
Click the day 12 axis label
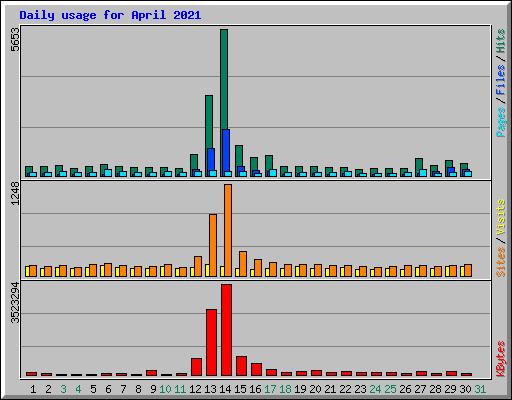click(195, 389)
